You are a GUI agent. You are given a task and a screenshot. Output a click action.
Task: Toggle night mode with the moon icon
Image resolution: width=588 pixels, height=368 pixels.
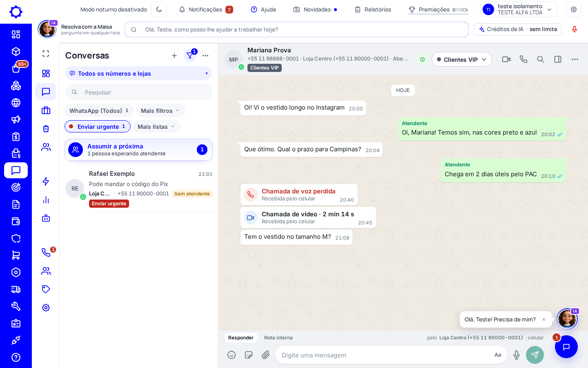click(159, 9)
